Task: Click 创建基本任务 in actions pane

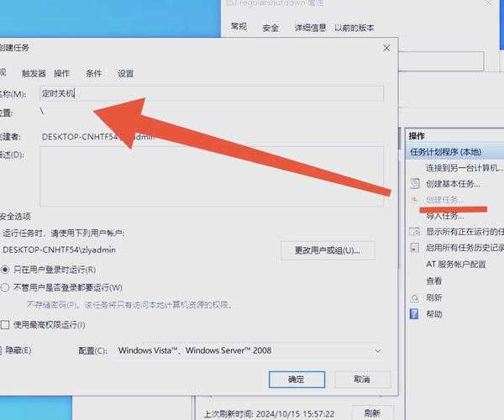Action: pos(453,184)
